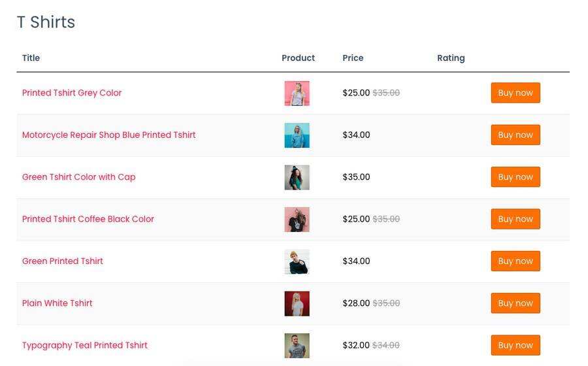
Task: Open the Printed Tshirt Grey Color link
Action: (72, 93)
